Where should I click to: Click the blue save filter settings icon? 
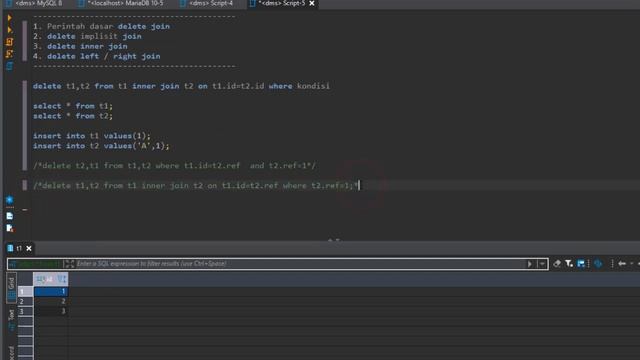[x=581, y=264]
